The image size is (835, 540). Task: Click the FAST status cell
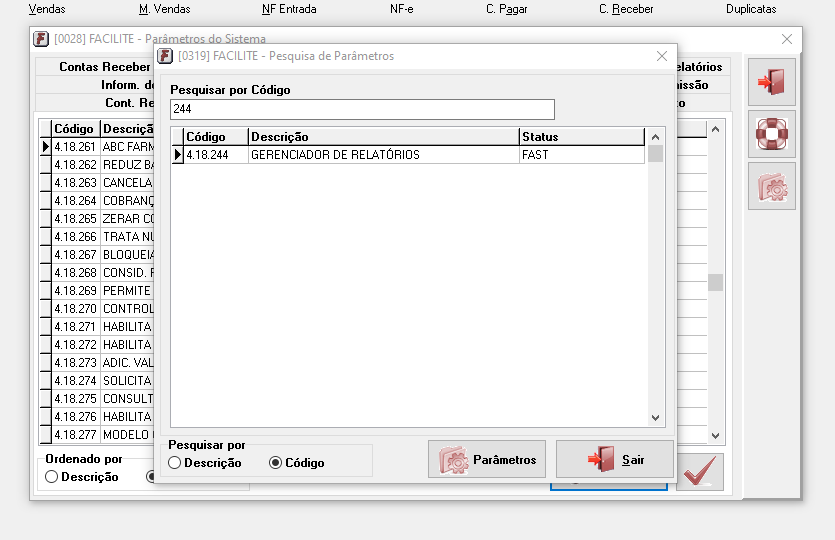582,154
